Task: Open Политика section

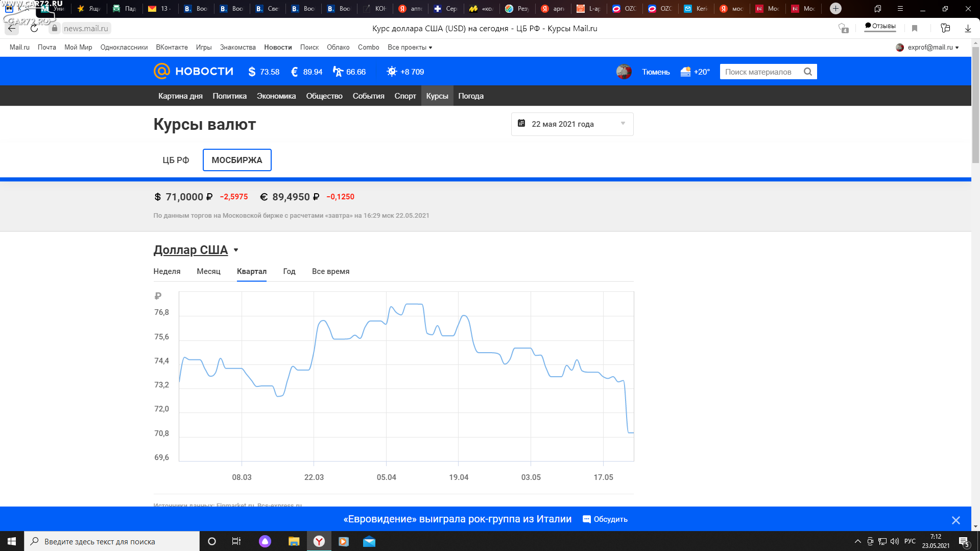Action: [x=229, y=96]
